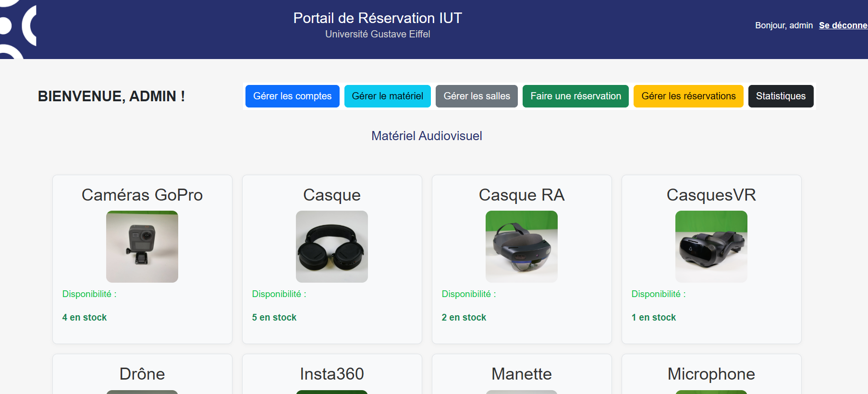This screenshot has width=868, height=394.
Task: View the Statistiques page
Action: (781, 96)
